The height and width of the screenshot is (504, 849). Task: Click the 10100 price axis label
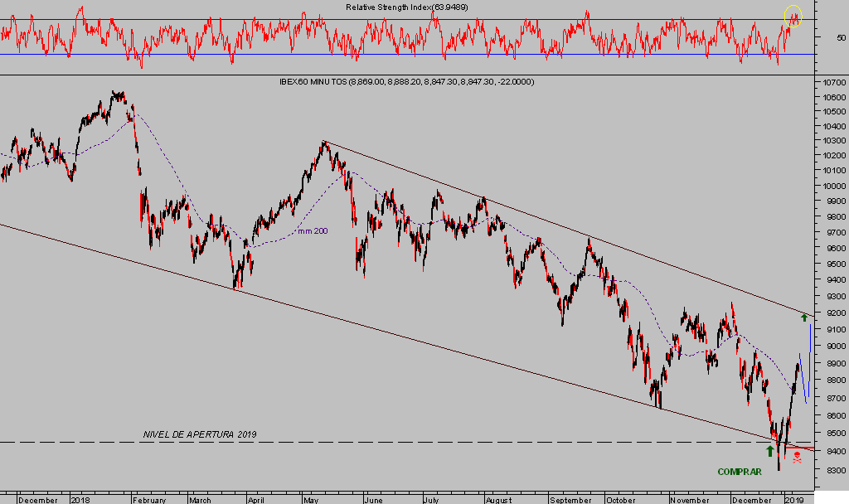pos(834,171)
